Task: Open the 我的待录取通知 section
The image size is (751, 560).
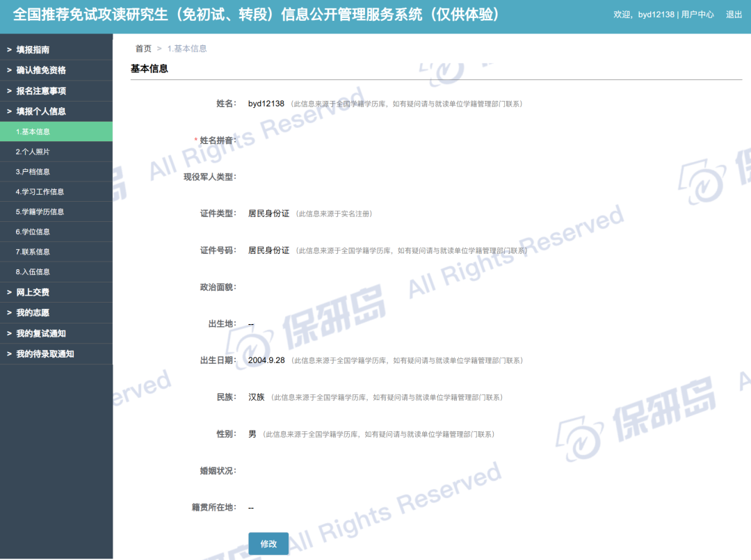Action: pyautogui.click(x=45, y=353)
